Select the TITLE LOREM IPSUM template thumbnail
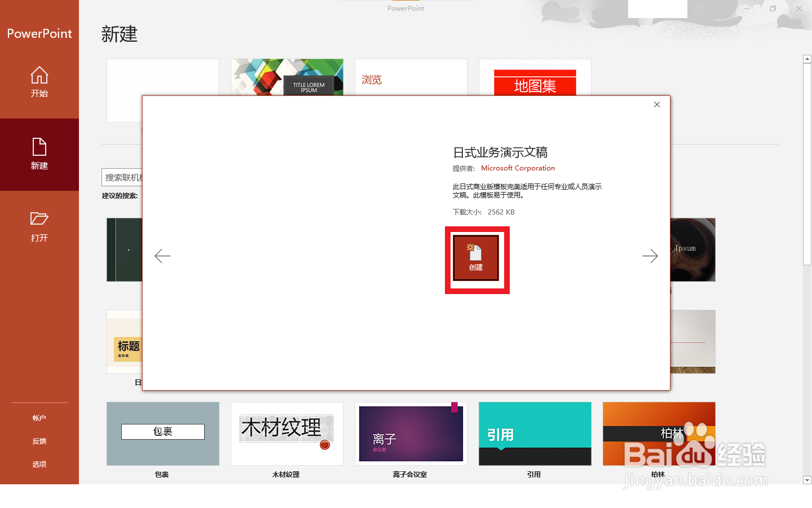 coord(287,77)
